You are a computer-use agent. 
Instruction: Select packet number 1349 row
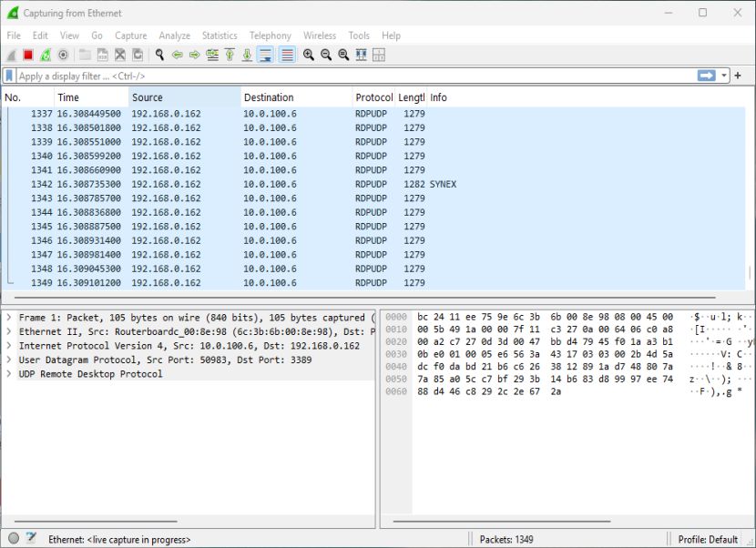tap(373, 283)
